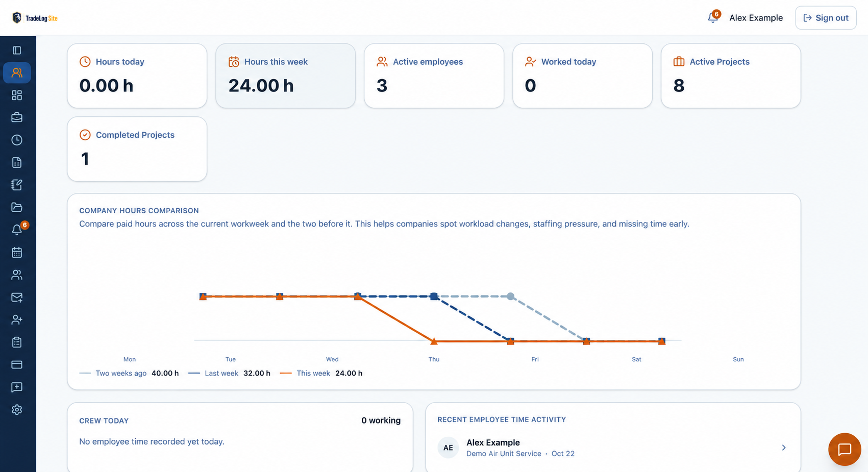Click the 0 working count text

[381, 420]
